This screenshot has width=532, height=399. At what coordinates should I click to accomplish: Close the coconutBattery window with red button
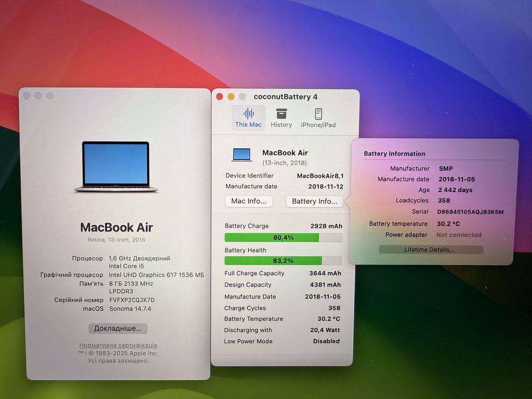pyautogui.click(x=220, y=97)
